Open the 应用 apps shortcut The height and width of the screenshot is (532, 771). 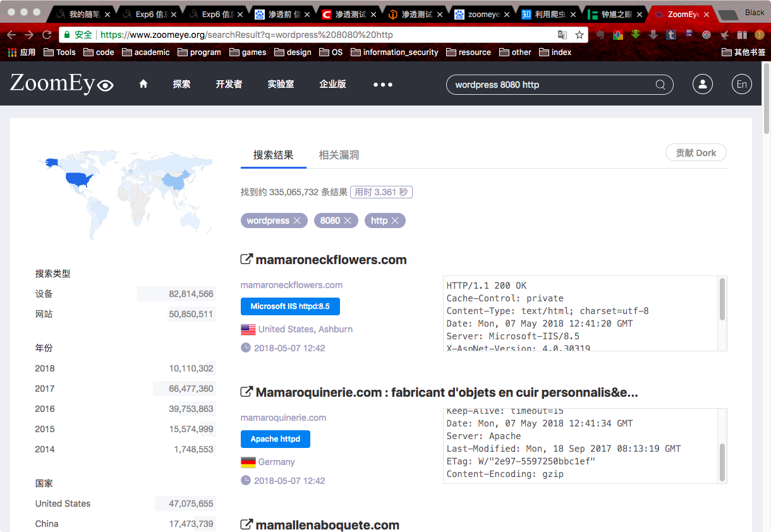[21, 52]
